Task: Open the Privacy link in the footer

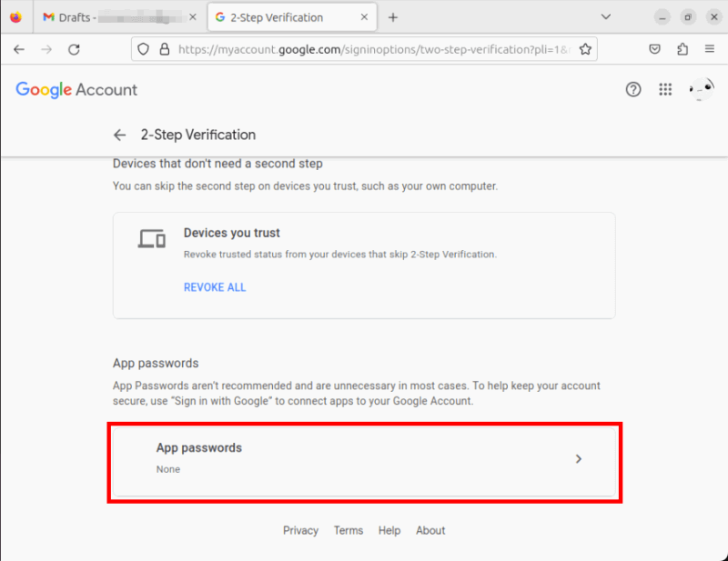Action: 300,530
